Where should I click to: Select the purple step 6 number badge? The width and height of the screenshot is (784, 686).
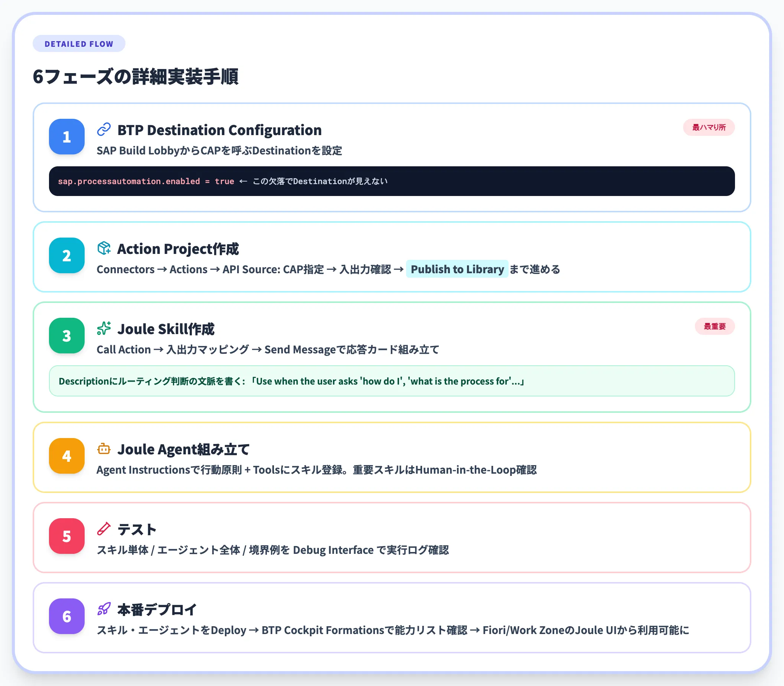(66, 616)
